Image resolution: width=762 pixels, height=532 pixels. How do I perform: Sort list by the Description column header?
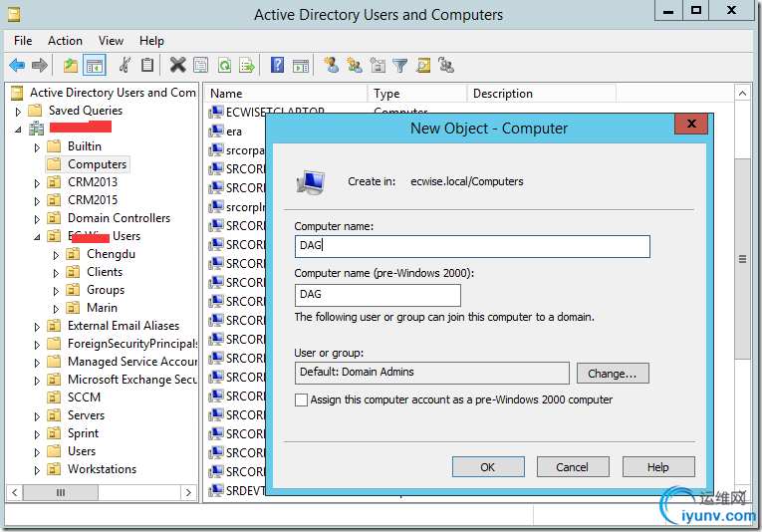pos(542,94)
